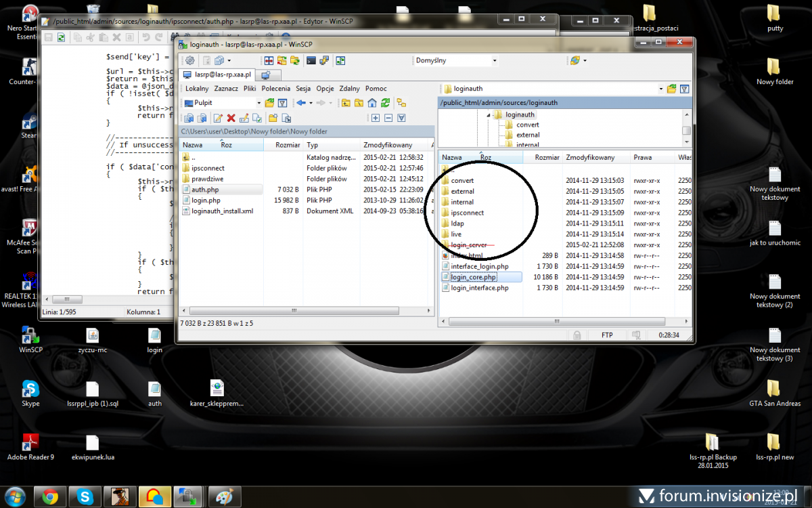Open terminal console icon in toolbar
Screen dimensions: 812x508
tap(311, 60)
